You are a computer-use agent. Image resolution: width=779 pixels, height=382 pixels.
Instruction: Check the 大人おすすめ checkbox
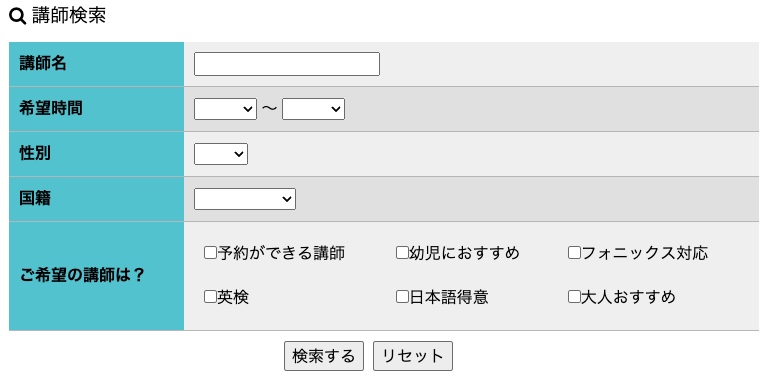(x=574, y=297)
